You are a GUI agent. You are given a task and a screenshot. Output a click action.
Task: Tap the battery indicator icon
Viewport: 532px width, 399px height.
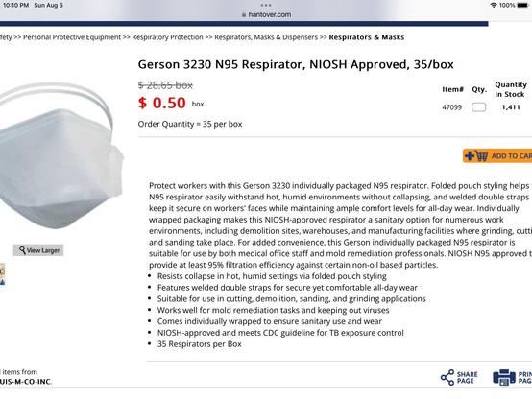pyautogui.click(x=522, y=5)
